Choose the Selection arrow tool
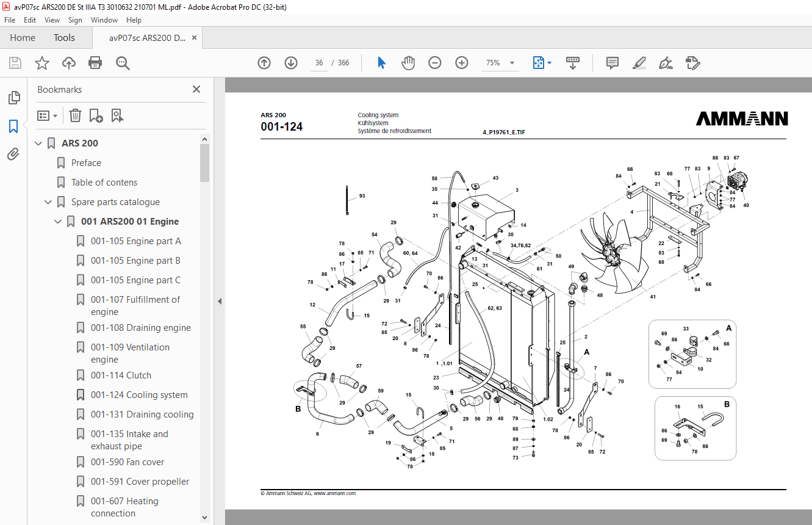This screenshot has width=812, height=525. (x=382, y=63)
